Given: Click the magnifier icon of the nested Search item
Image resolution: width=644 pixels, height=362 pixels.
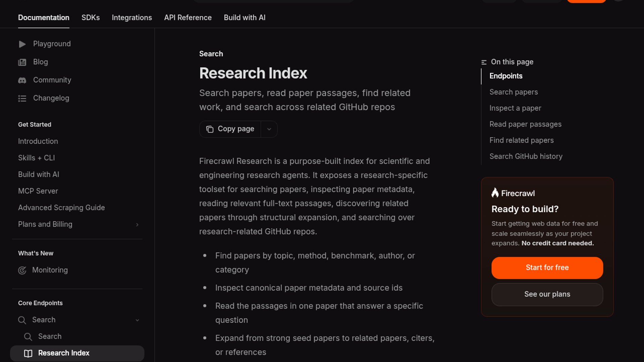Looking at the screenshot, I should [x=28, y=337].
